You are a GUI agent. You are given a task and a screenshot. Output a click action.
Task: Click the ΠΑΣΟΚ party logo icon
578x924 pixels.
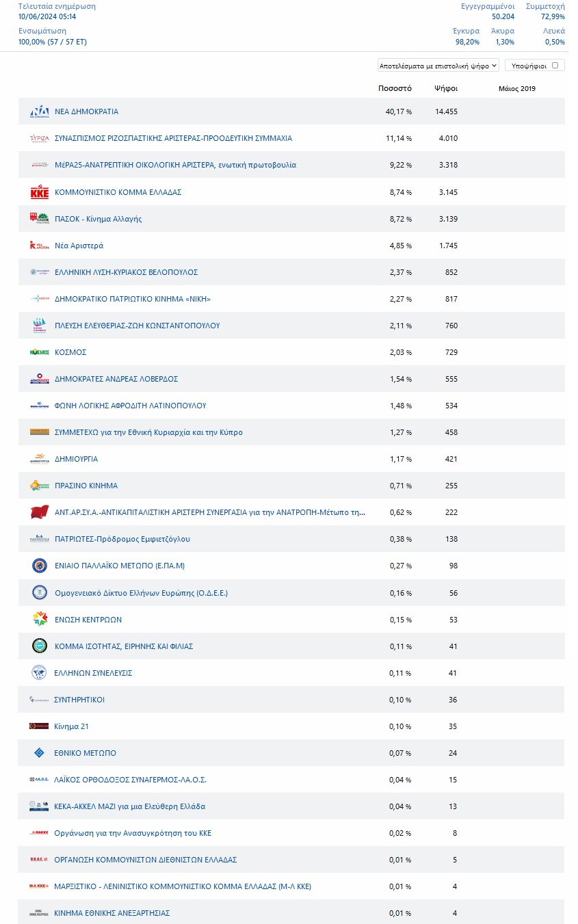40,219
